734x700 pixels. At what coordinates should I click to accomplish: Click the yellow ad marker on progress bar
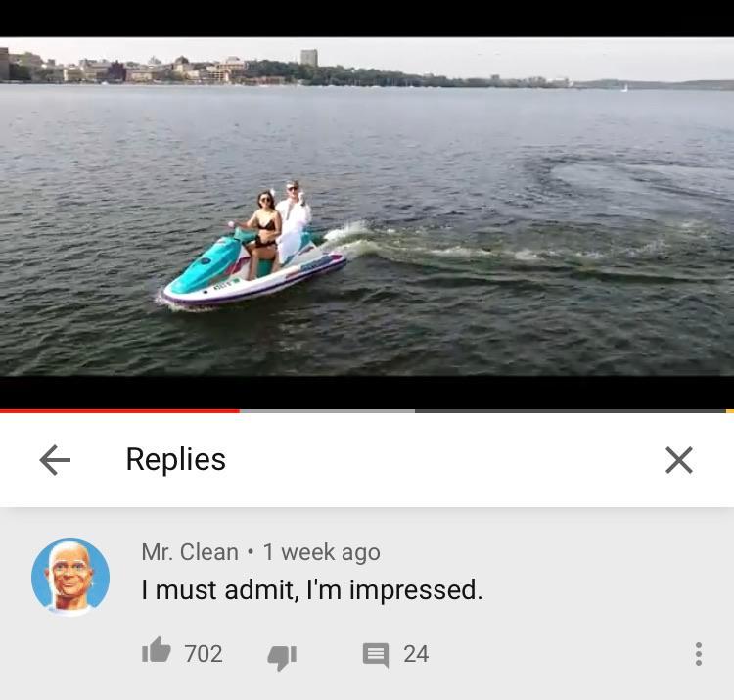point(730,411)
